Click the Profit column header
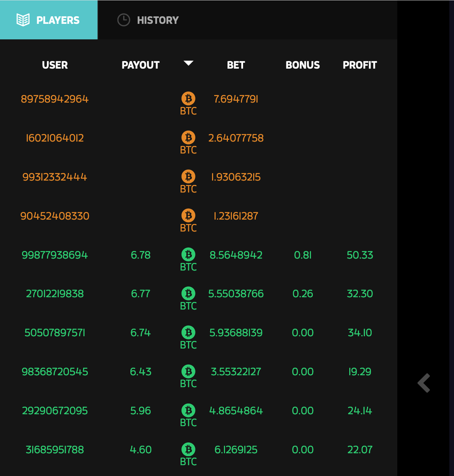 click(360, 65)
